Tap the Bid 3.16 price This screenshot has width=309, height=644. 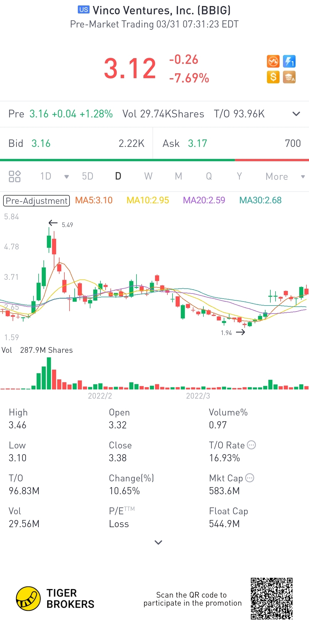coord(41,143)
